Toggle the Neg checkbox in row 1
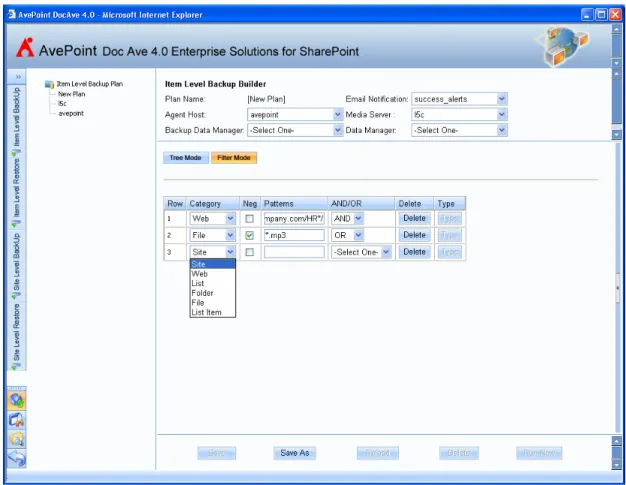 tap(250, 219)
